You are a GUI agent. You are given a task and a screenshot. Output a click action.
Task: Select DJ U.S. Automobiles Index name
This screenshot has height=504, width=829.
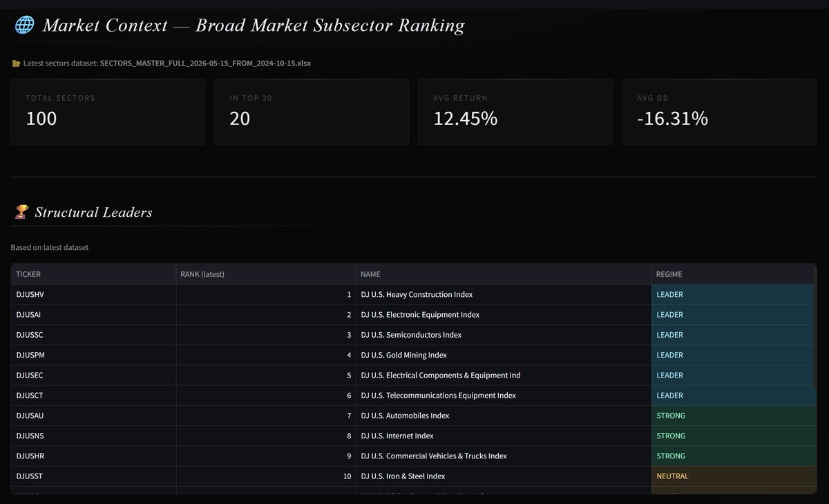coord(504,416)
